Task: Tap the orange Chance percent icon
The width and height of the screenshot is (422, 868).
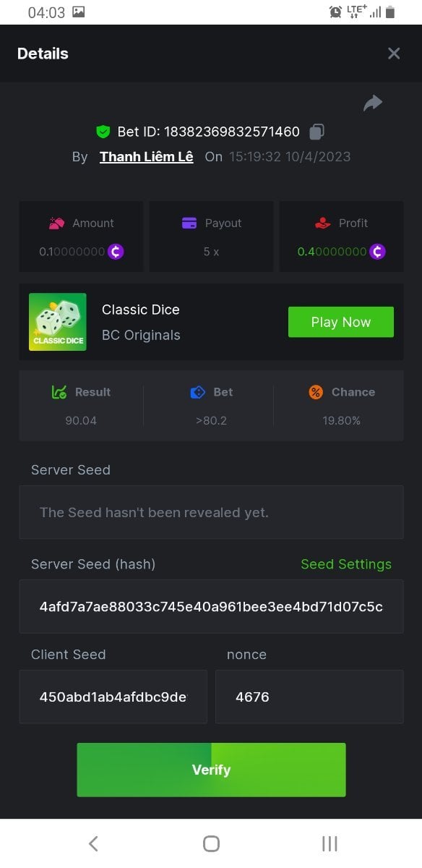Action: point(316,392)
